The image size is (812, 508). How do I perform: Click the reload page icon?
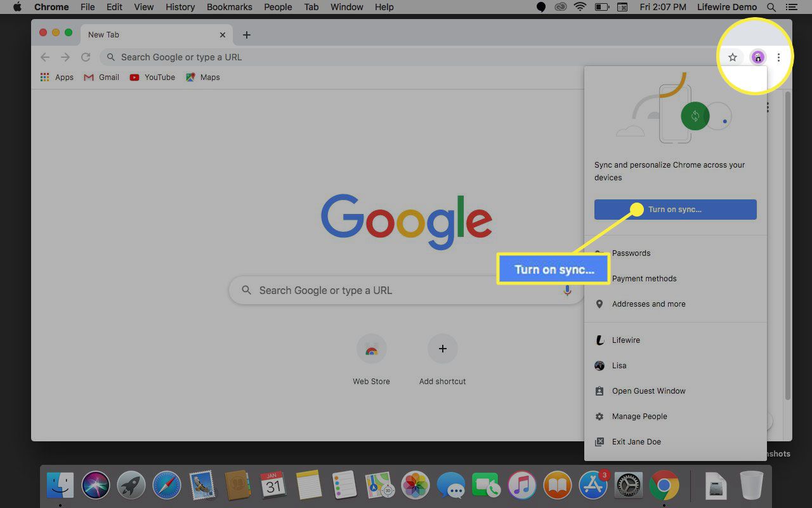pos(86,57)
